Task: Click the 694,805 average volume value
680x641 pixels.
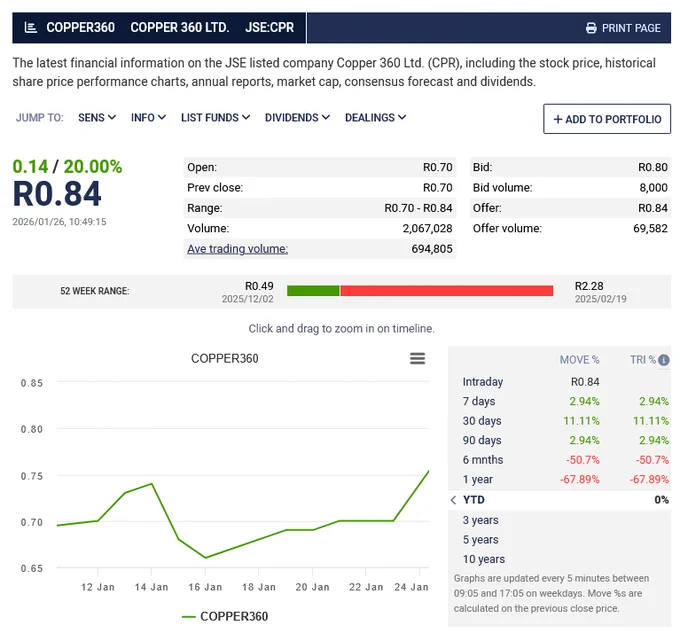Action: pos(432,249)
